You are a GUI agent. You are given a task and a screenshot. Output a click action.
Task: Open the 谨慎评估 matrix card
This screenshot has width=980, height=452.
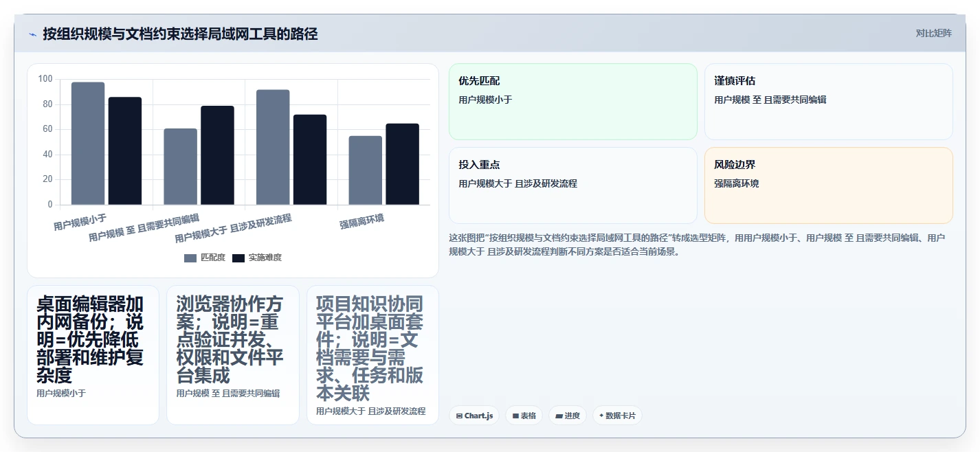coord(829,102)
